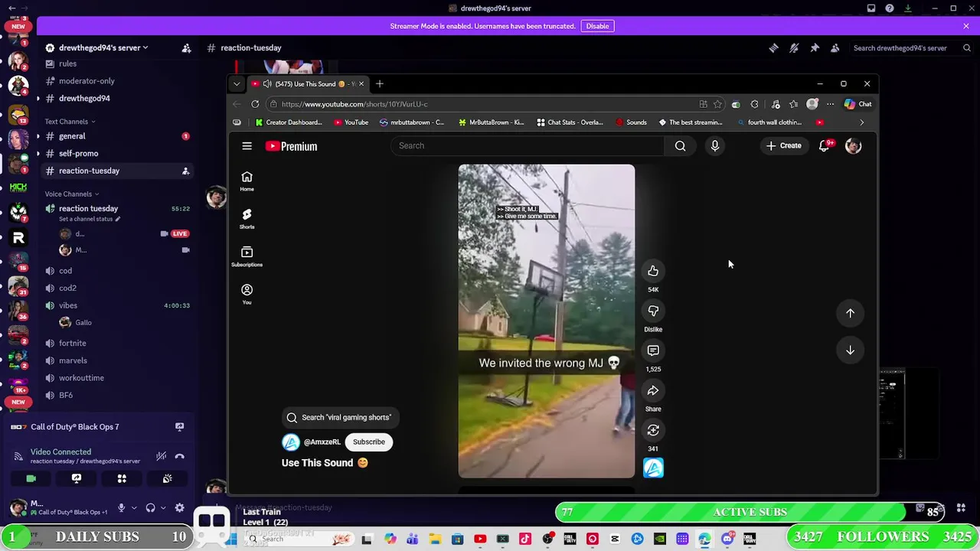Open headphone output options arrow

162,507
